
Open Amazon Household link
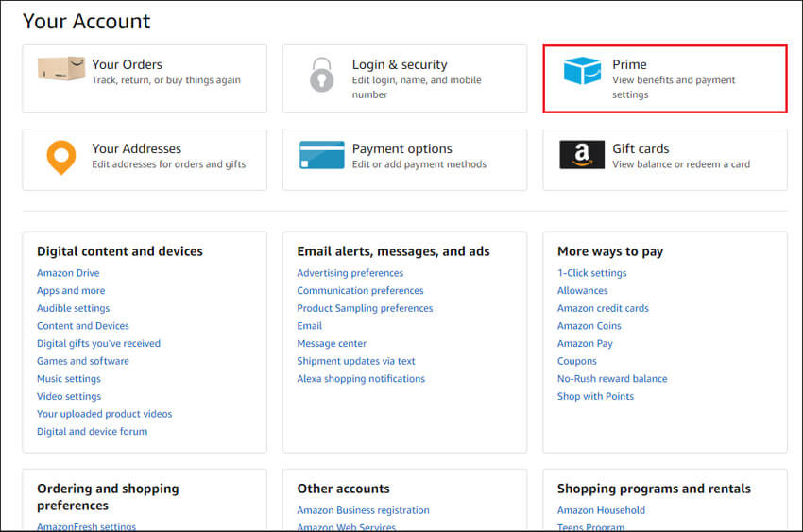pyautogui.click(x=601, y=510)
